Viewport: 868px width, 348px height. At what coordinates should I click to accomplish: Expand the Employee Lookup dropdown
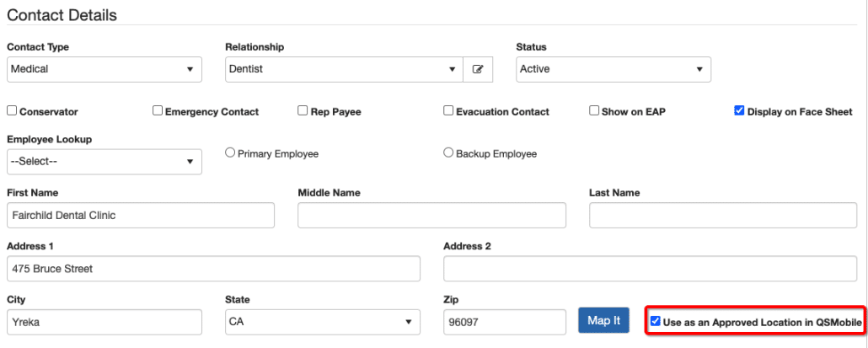(x=104, y=161)
